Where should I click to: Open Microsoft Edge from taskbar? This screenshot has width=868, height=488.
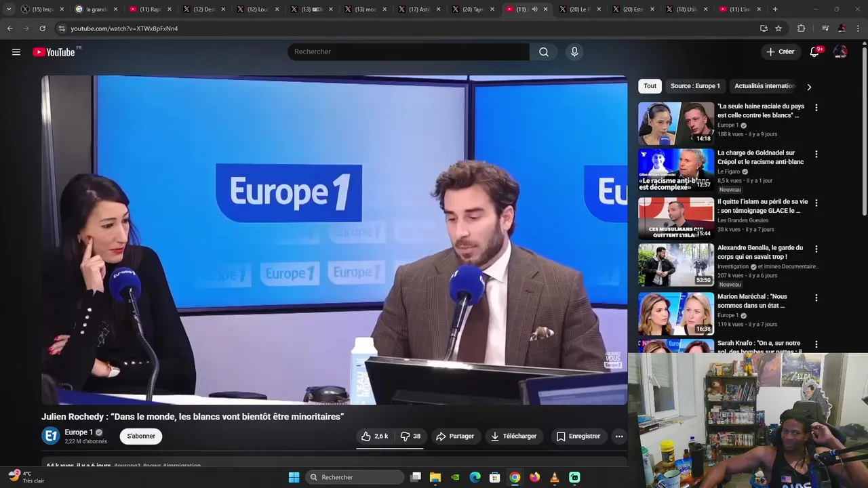tap(475, 477)
